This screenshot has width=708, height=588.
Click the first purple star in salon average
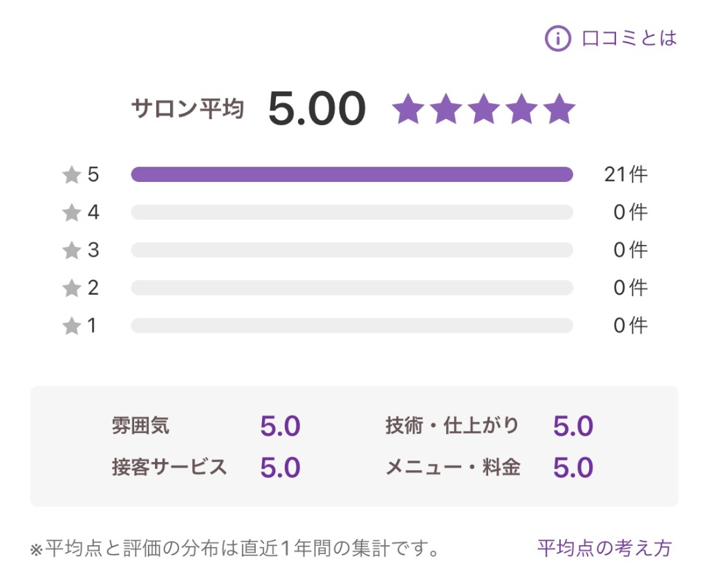coord(408,109)
